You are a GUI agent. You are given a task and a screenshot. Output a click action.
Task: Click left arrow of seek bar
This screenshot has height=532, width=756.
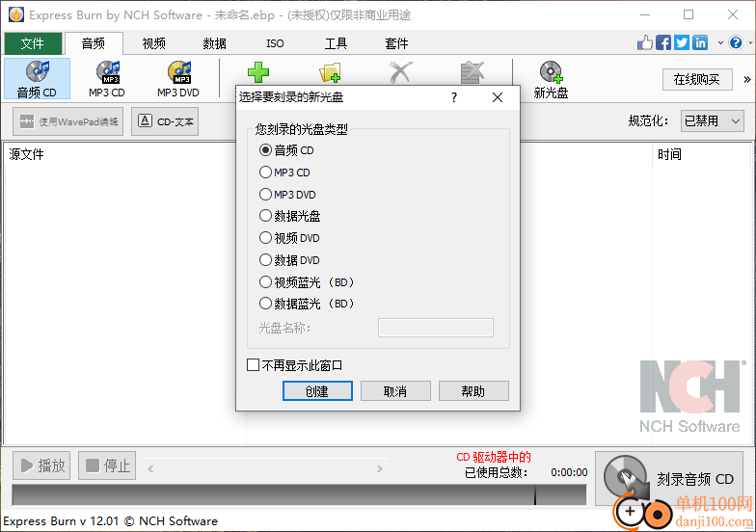tap(150, 468)
